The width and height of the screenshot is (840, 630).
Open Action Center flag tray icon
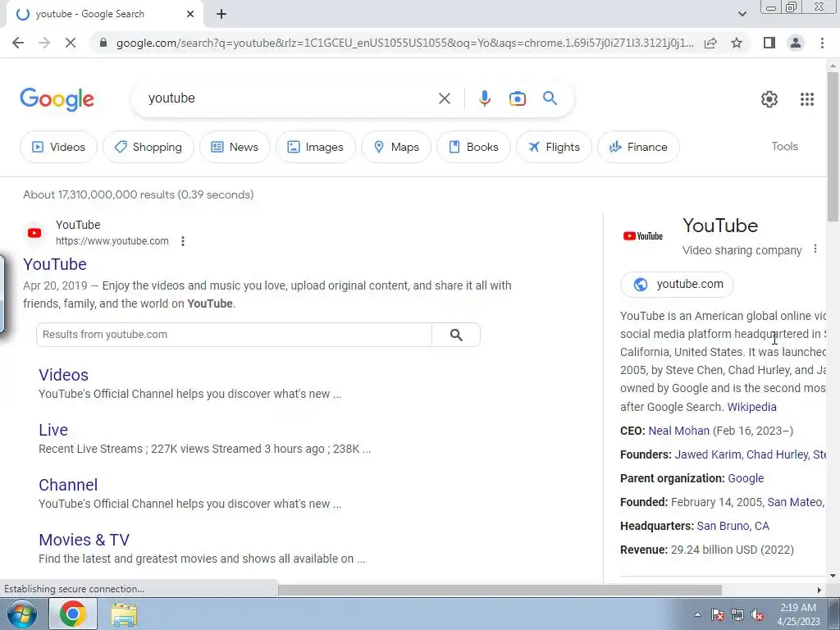coord(718,615)
